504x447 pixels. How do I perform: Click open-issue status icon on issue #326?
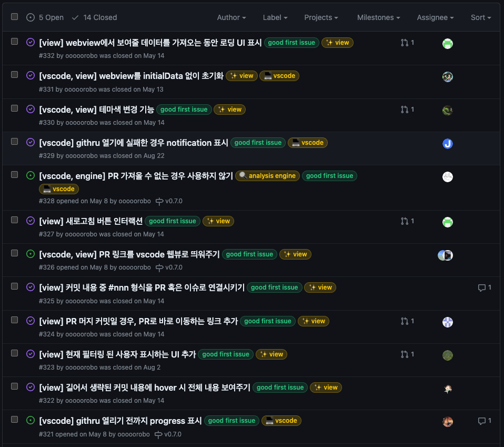(31, 254)
